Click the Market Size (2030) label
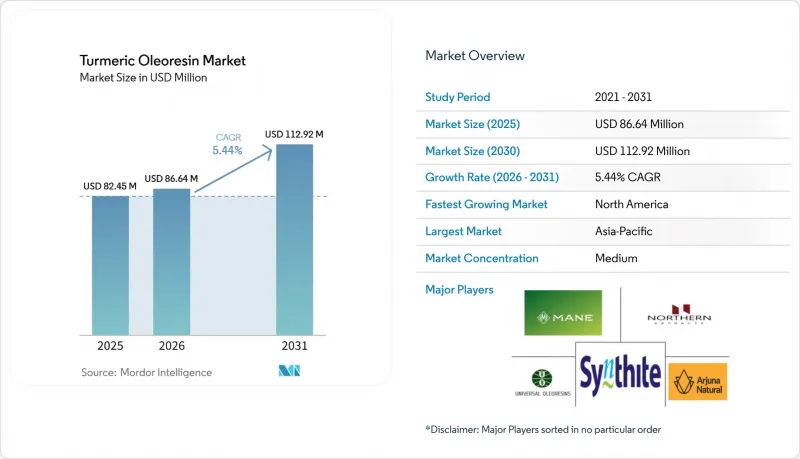The image size is (800, 459). coord(472,151)
